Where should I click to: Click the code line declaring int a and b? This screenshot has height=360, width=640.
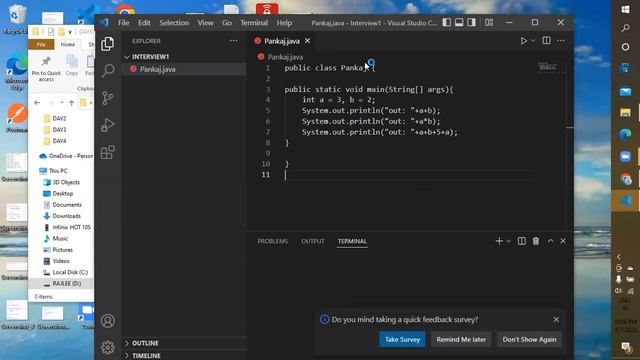pos(338,100)
